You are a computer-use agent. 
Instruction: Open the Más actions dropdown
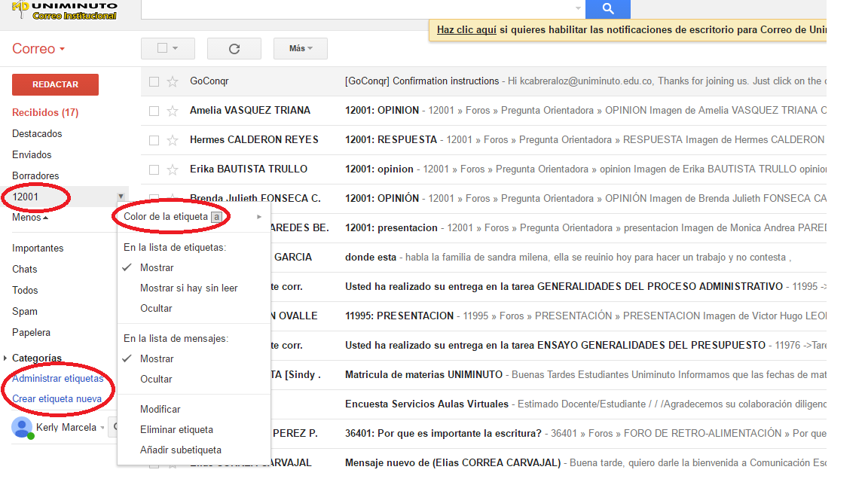[301, 49]
